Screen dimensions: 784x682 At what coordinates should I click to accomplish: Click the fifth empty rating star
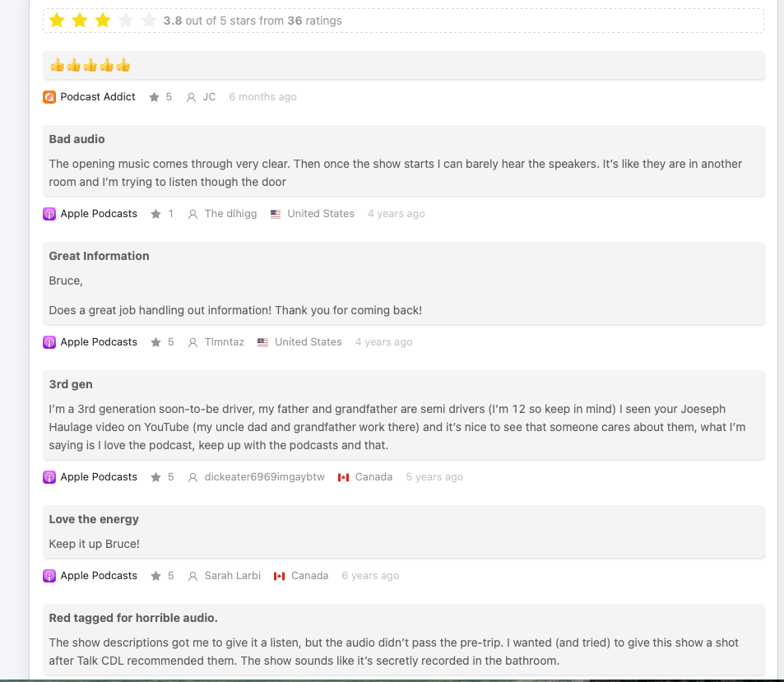149,21
